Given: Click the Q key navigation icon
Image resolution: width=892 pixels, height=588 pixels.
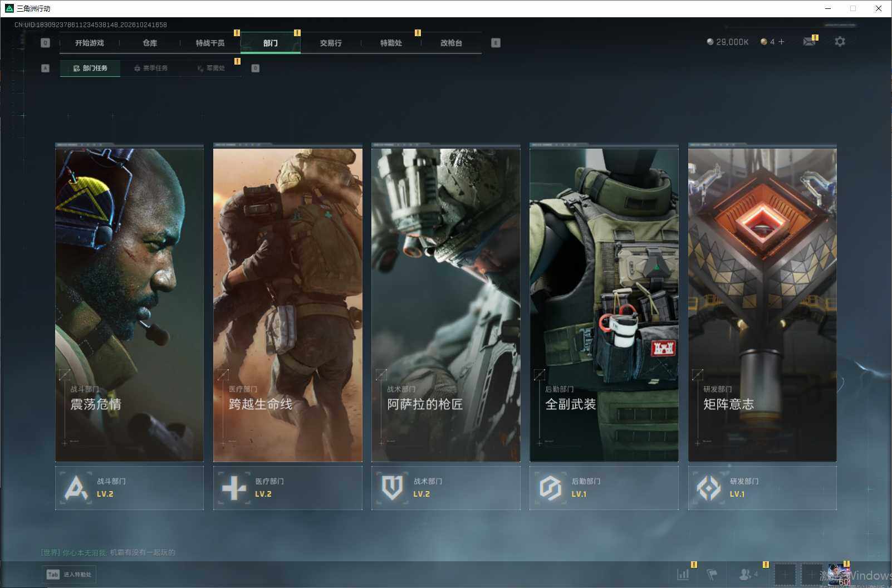Looking at the screenshot, I should pos(46,43).
